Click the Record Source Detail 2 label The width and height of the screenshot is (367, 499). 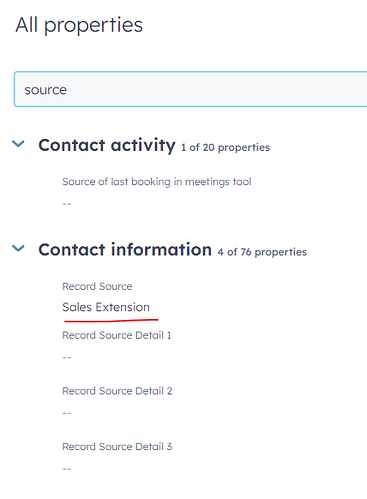pyautogui.click(x=117, y=391)
